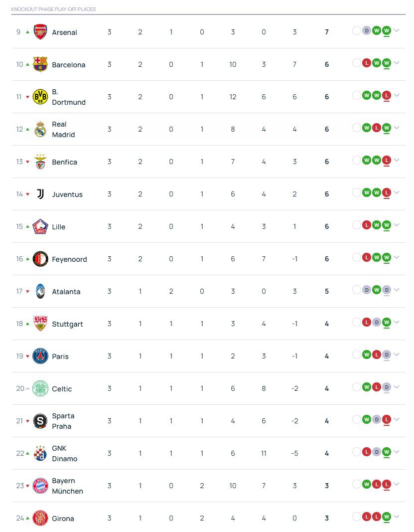The width and height of the screenshot is (414, 532).
Task: Toggle the empty circle in Paris's row
Action: tap(356, 355)
